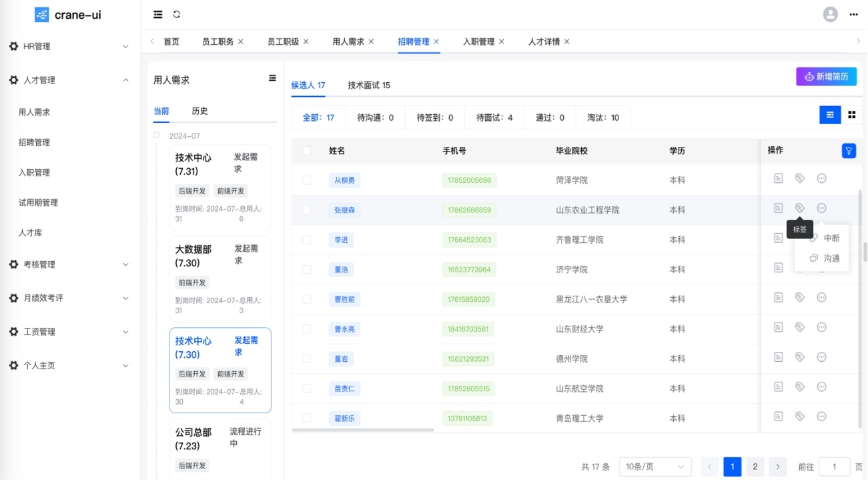Click the 前往 page number input field
Screen dimensions: 868x480
point(834,467)
